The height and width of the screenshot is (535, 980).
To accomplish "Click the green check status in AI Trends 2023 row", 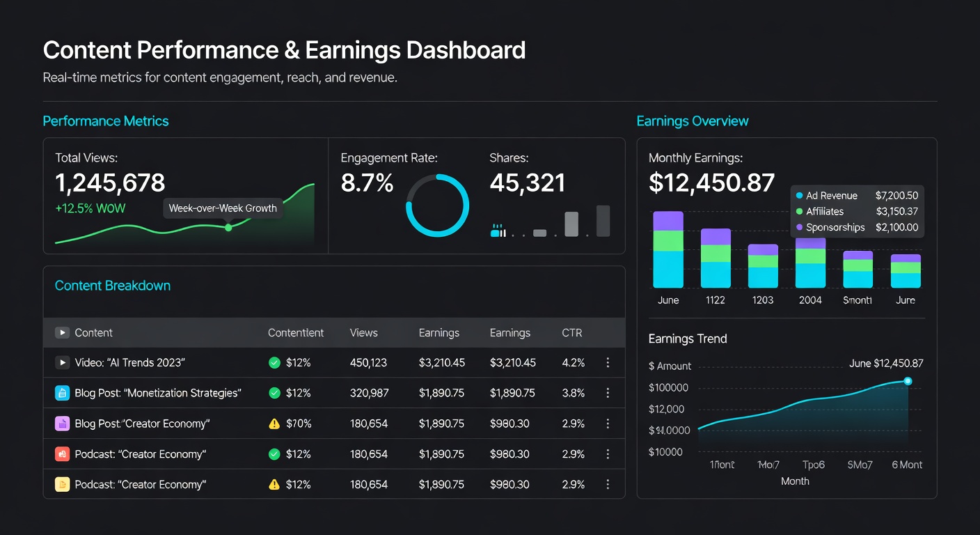I will tap(274, 362).
